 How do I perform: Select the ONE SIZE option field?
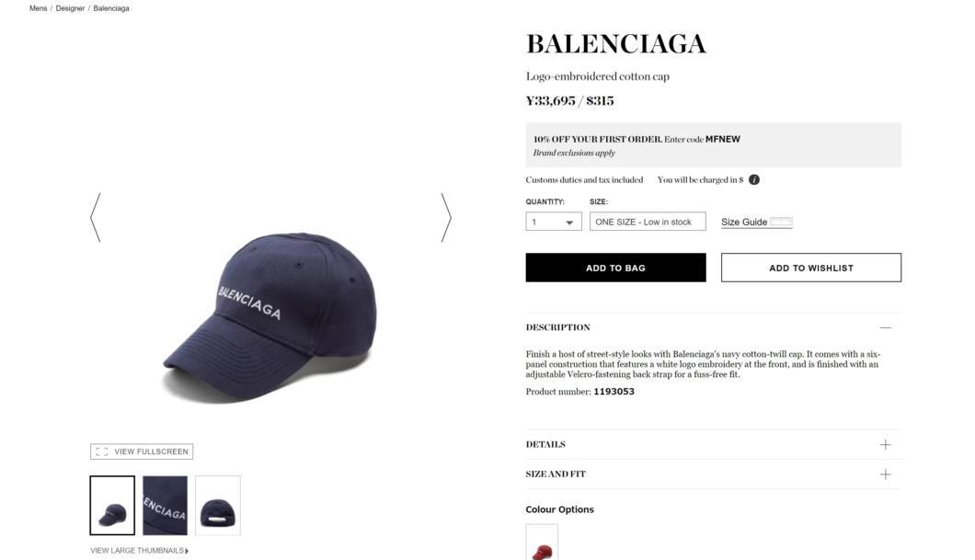[x=648, y=222]
